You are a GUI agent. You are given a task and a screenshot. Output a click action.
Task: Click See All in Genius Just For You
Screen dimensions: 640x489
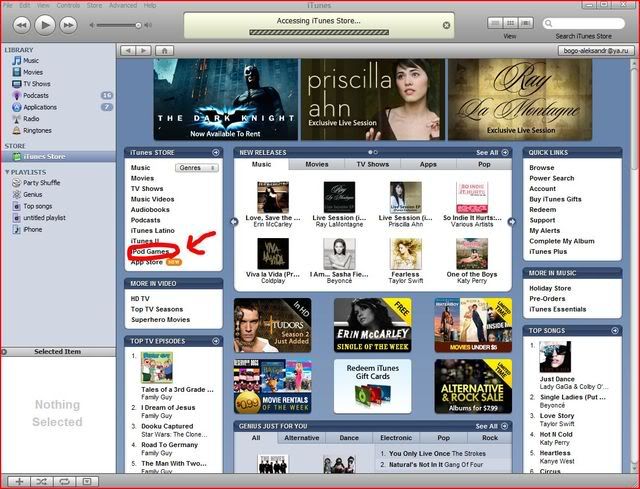pyautogui.click(x=491, y=426)
